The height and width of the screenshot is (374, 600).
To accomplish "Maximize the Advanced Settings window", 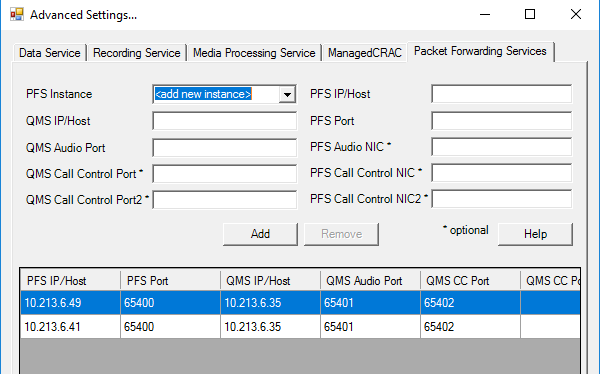I will (x=530, y=15).
